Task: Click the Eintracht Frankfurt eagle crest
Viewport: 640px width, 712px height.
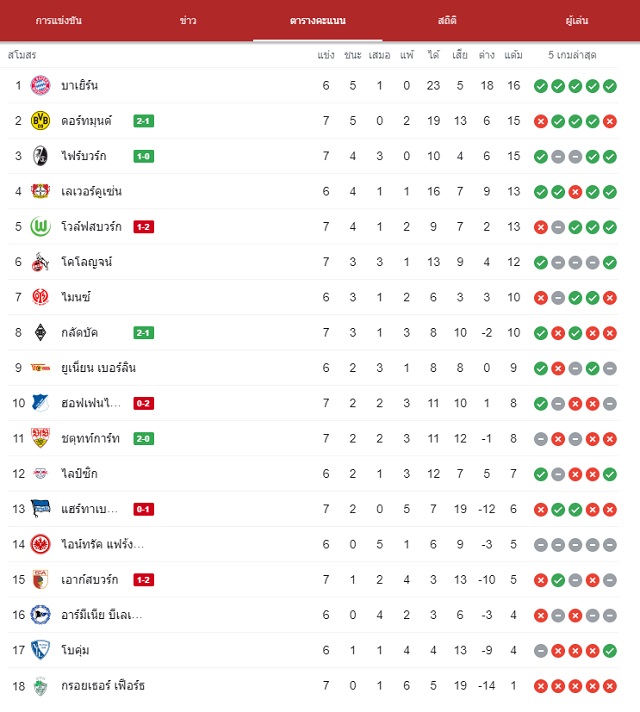Action: tap(40, 544)
